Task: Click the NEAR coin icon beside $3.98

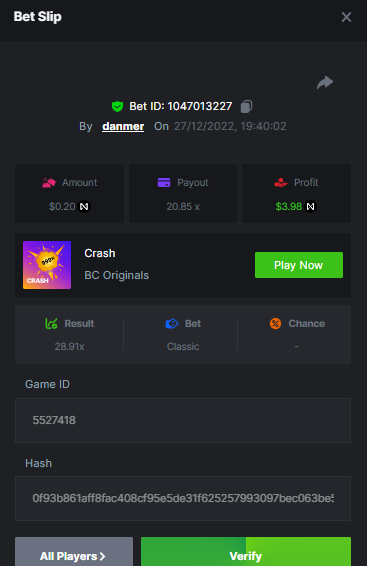Action: point(310,206)
